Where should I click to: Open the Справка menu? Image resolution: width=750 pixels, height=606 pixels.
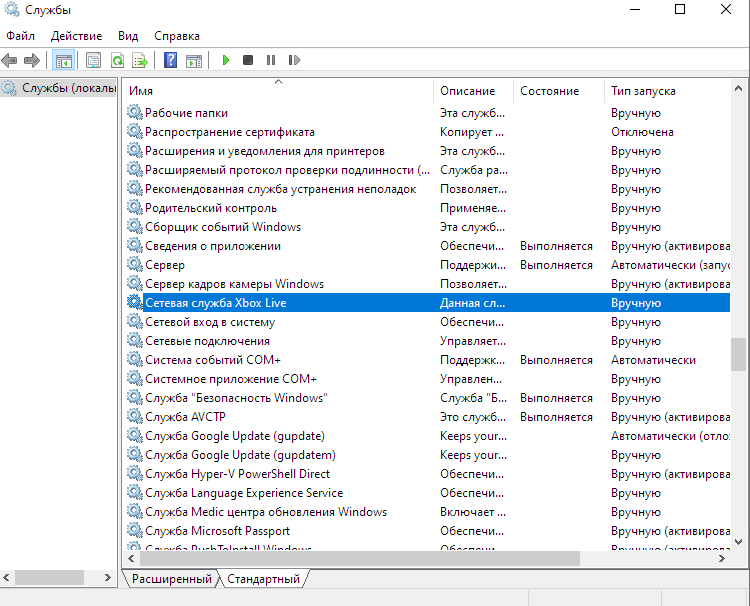(177, 36)
